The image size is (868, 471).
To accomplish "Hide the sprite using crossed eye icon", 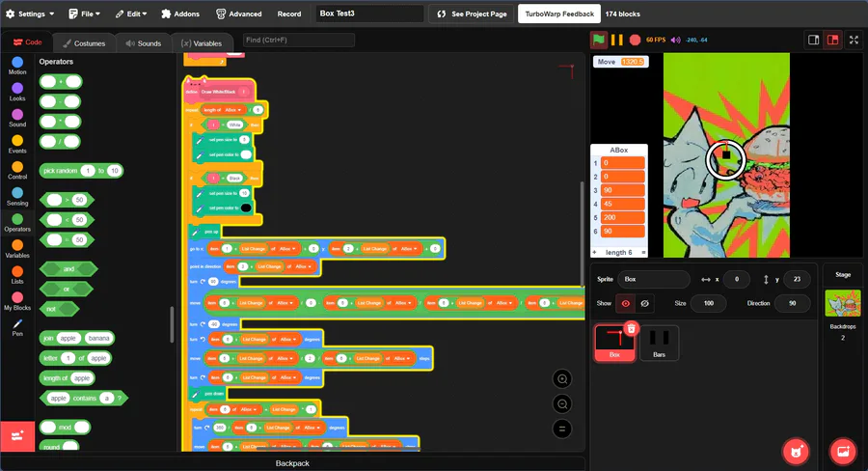I will tap(644, 303).
